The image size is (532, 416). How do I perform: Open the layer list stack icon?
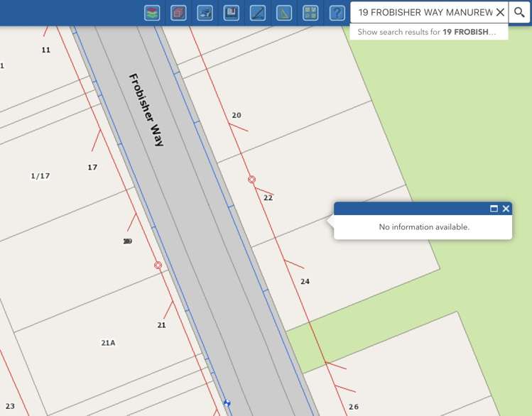(152, 13)
